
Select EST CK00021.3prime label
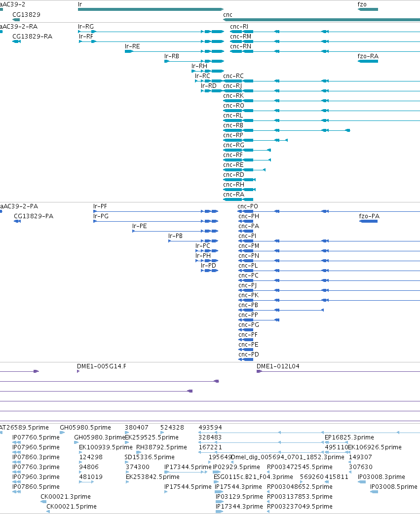click(66, 496)
